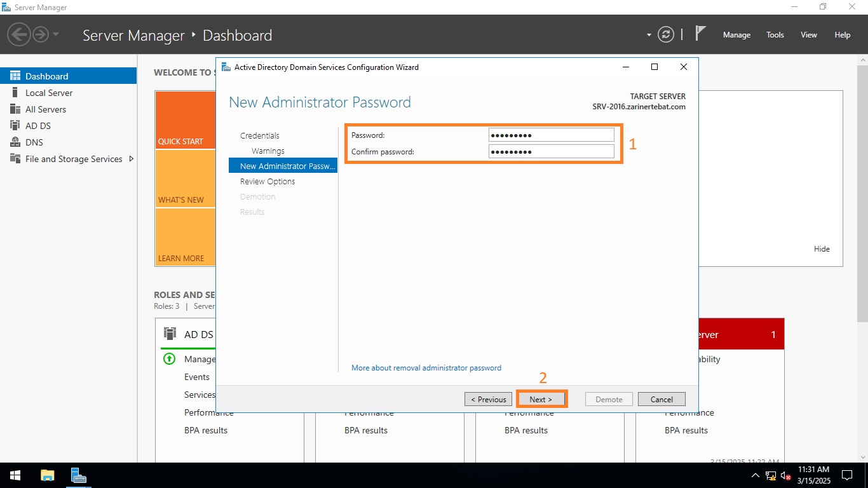Image resolution: width=868 pixels, height=488 pixels.
Task: Click the QUICK START tile
Action: [185, 120]
